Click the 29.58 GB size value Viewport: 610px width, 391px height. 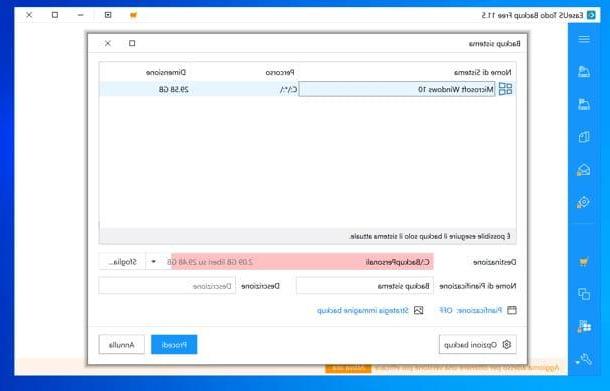174,89
